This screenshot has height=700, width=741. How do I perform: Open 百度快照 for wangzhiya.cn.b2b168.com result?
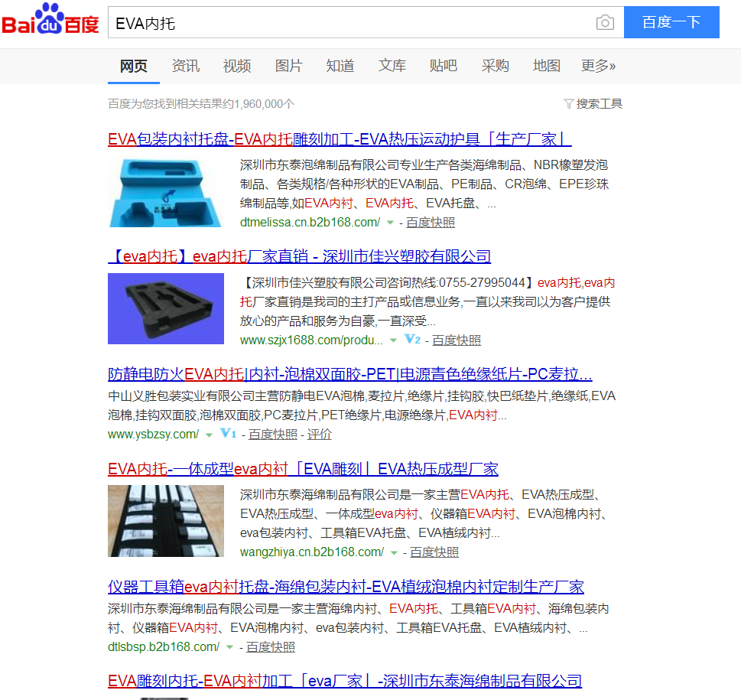434,552
